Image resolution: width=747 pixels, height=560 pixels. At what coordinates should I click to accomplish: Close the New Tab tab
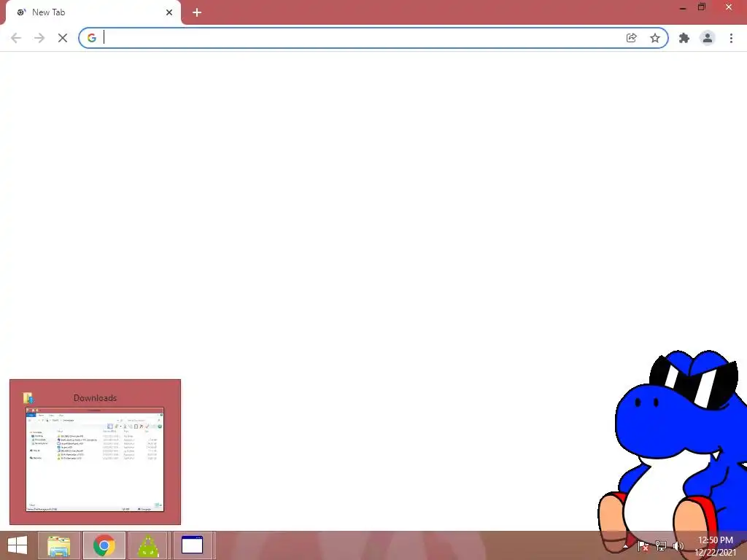169,12
